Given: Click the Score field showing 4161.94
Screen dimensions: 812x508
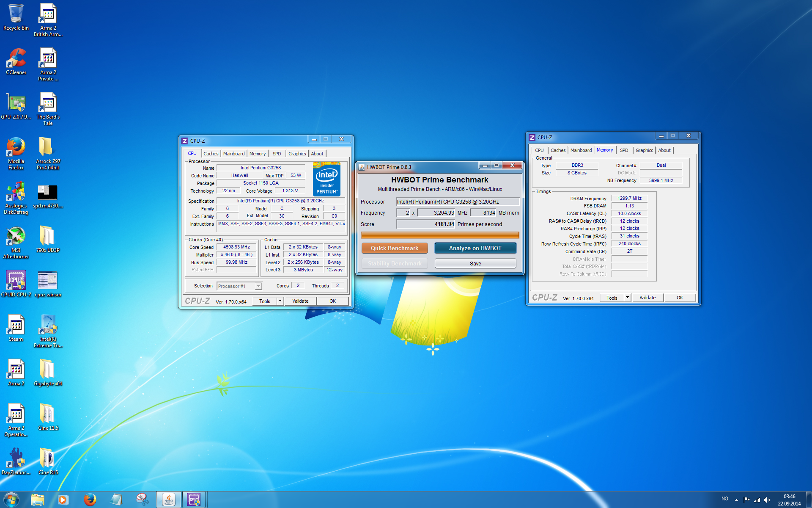Looking at the screenshot, I should click(x=425, y=224).
